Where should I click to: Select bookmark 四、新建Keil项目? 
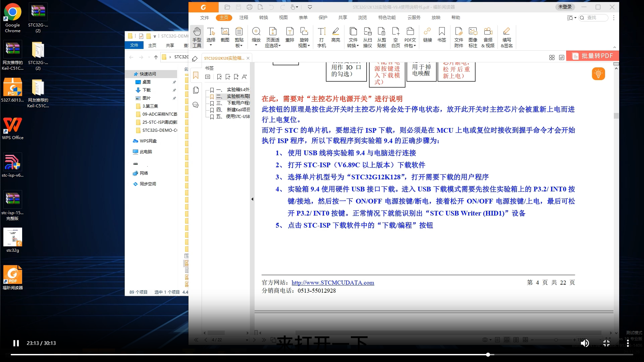point(233,110)
